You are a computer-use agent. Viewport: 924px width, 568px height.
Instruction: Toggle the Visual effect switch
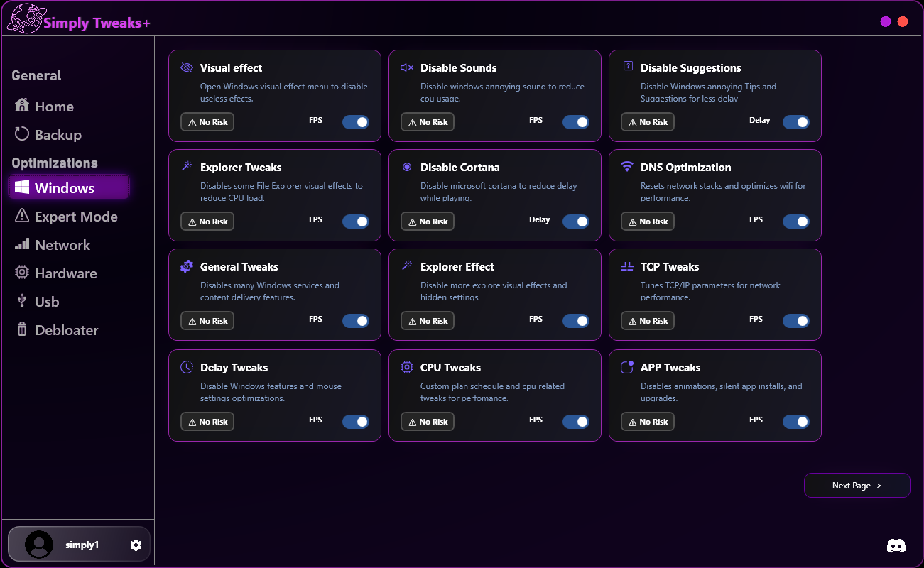356,122
